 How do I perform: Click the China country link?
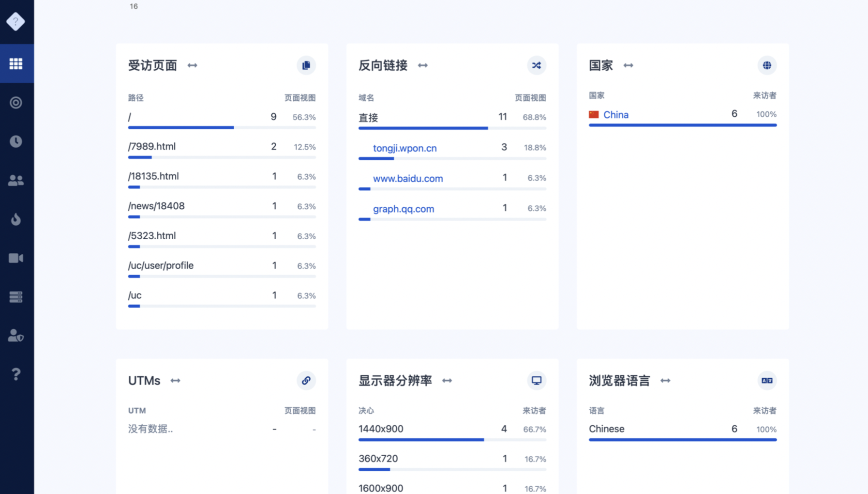[616, 115]
